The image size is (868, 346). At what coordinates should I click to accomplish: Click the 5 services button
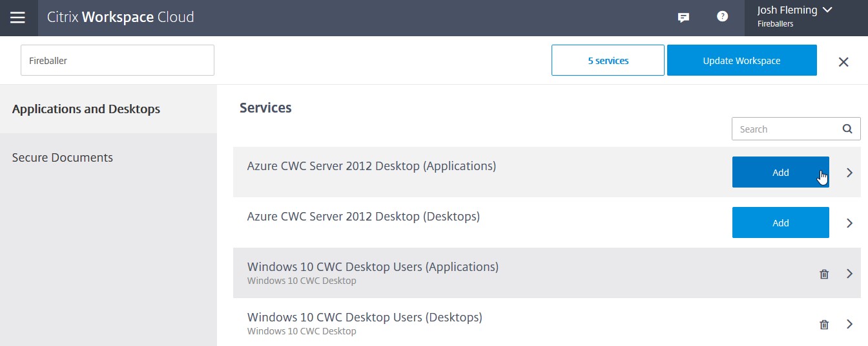point(608,60)
